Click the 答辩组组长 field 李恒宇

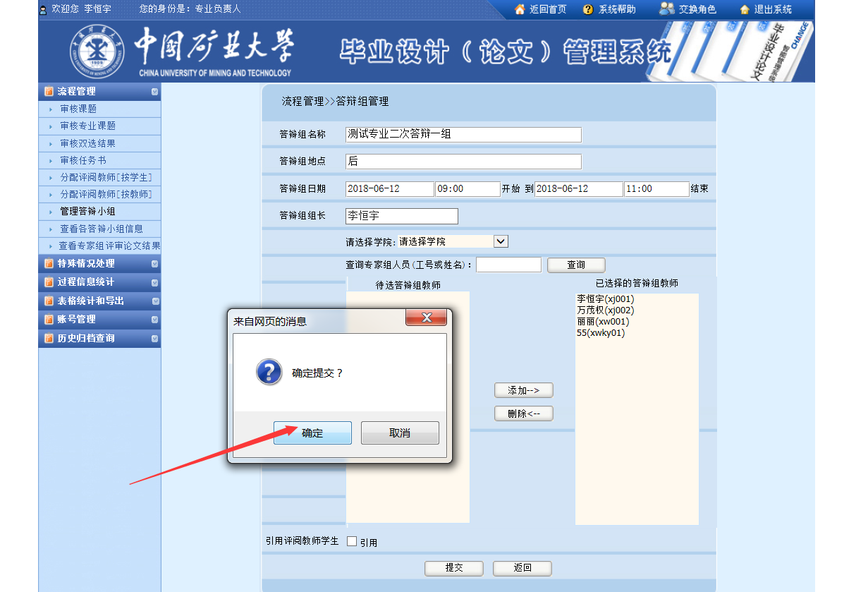pos(402,216)
